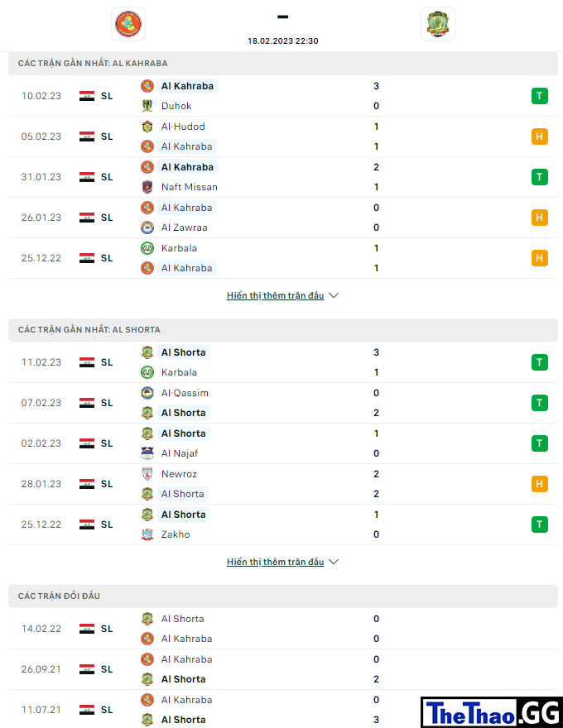Click chevron arrow next to first Hiển thị thêm trận đấu

(x=334, y=296)
